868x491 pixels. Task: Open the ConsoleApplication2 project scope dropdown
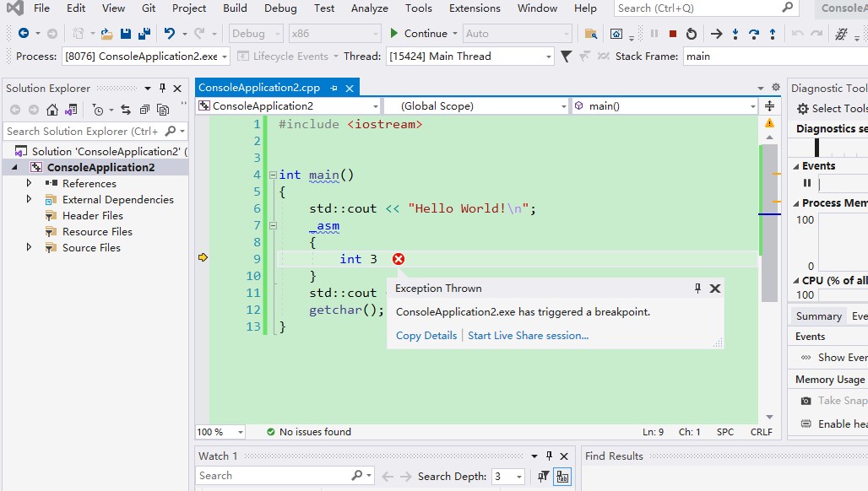376,106
